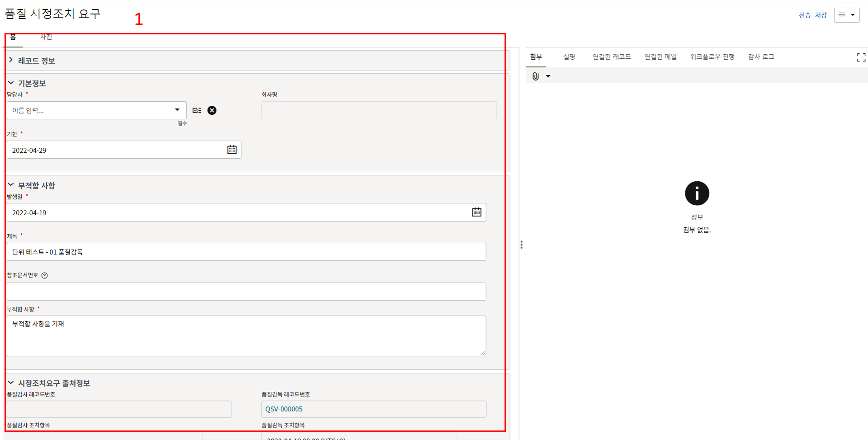Collapse the 부적합 사항 section

pyautogui.click(x=11, y=185)
